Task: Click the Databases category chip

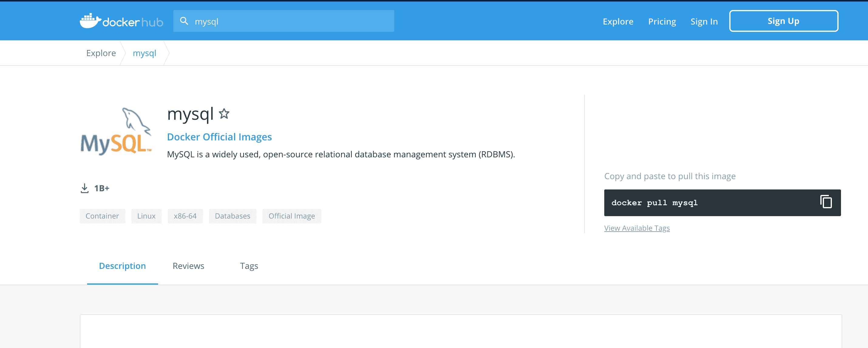Action: click(232, 216)
